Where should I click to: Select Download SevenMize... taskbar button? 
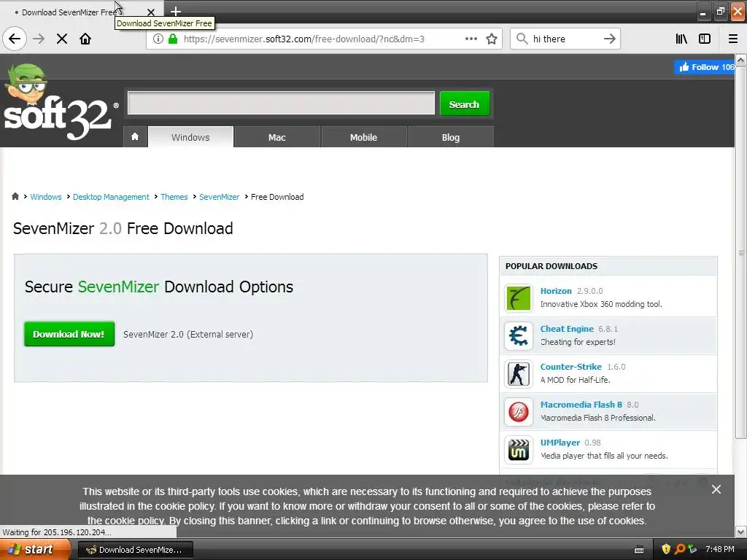pos(135,550)
